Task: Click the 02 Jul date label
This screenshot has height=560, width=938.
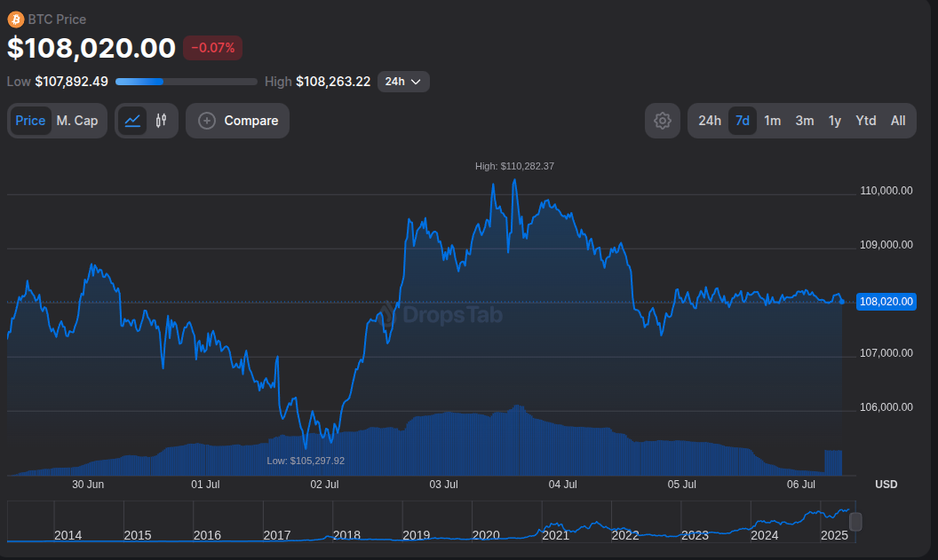Action: pos(324,484)
